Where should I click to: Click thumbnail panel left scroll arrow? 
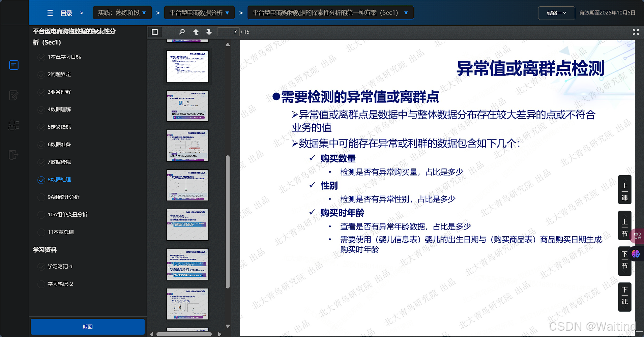pos(152,334)
